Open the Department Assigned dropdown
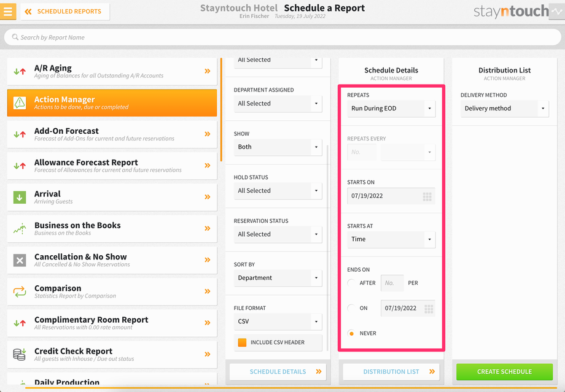Viewport: 565px width, 392px height. tap(278, 104)
